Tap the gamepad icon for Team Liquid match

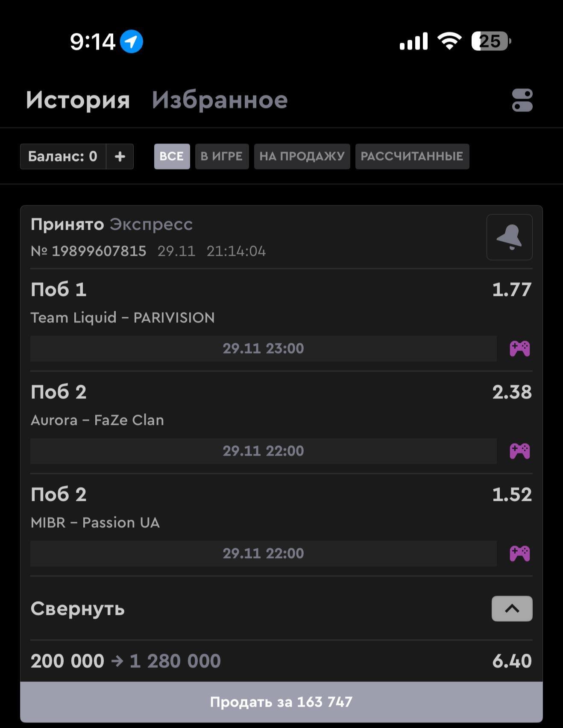pos(519,348)
